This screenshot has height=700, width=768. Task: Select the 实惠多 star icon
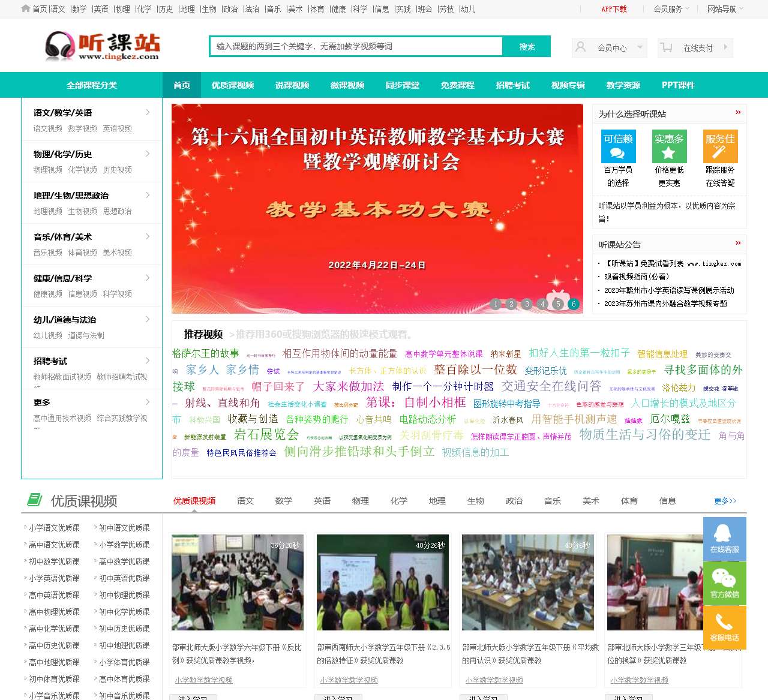[x=668, y=146]
